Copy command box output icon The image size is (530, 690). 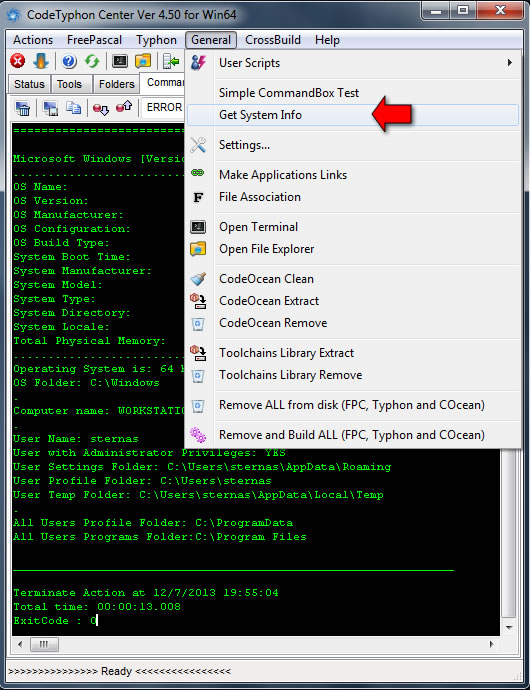73,108
